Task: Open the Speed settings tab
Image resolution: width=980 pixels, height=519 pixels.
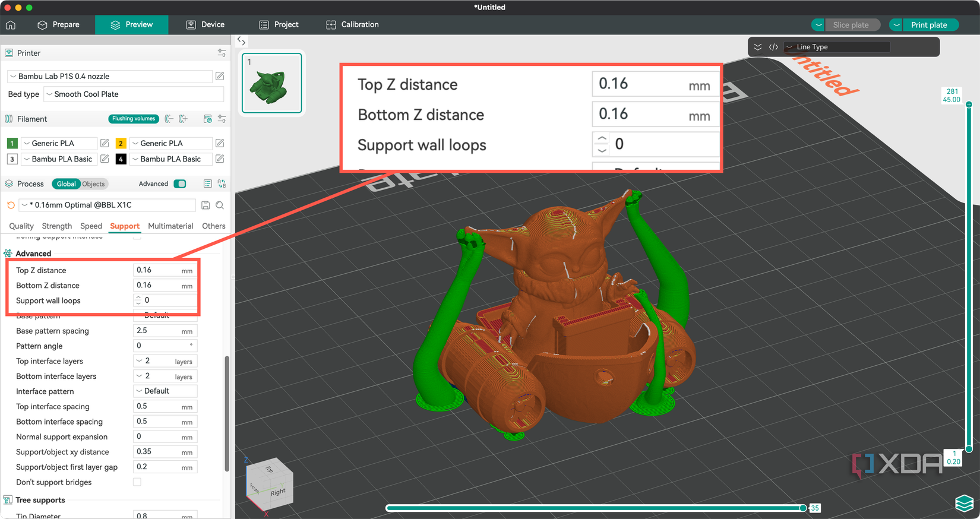Action: [91, 226]
